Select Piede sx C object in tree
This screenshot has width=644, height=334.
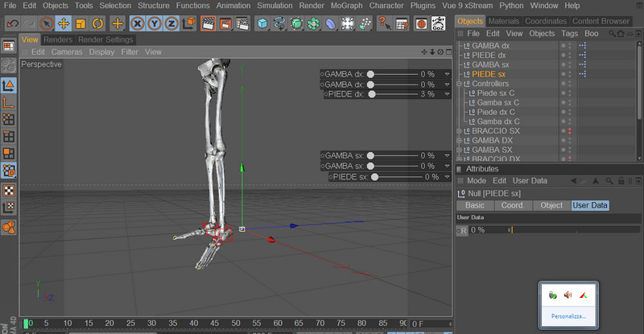coord(497,93)
